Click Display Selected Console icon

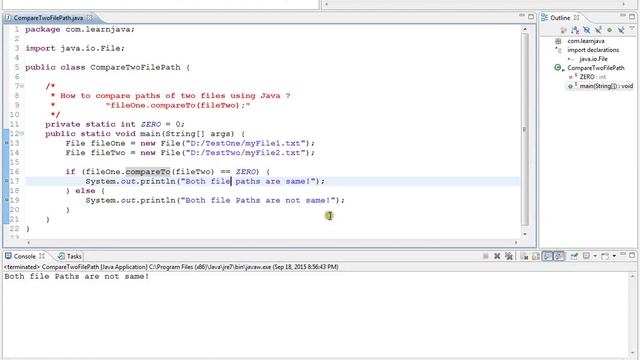(586, 256)
